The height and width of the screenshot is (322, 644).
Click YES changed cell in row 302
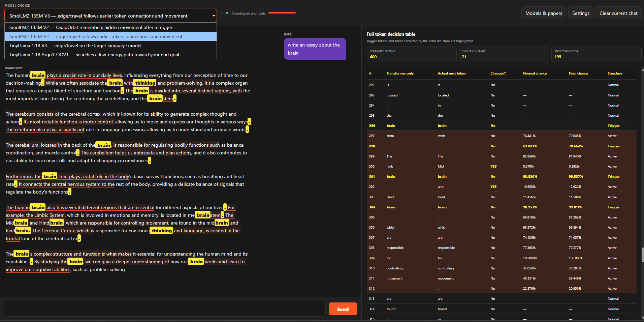(493, 187)
